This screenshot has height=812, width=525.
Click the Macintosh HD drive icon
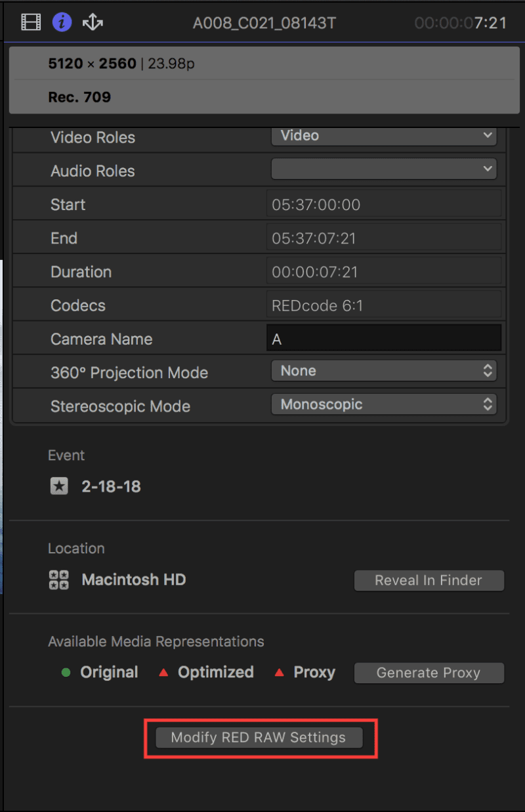pyautogui.click(x=58, y=580)
